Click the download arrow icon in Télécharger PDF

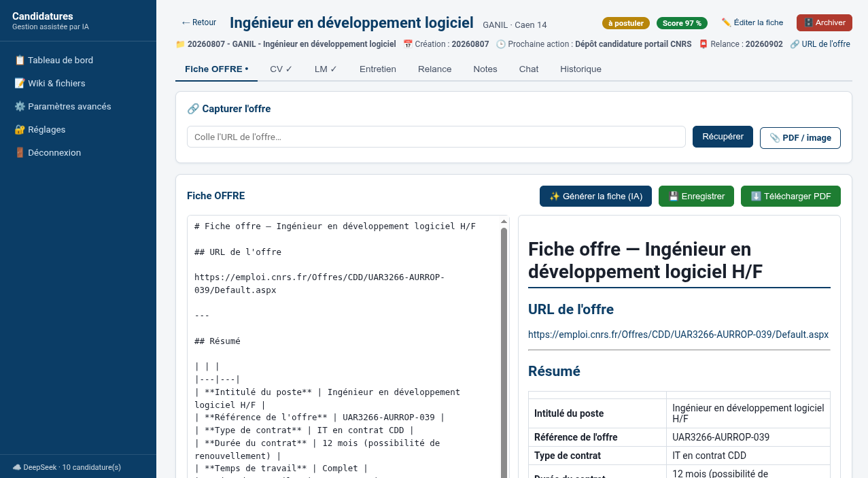coord(756,196)
